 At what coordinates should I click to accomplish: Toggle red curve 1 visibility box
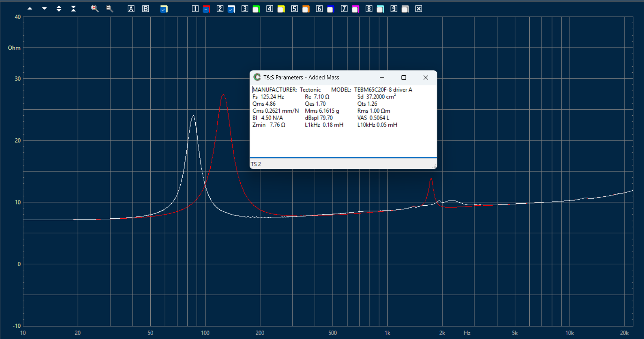(x=207, y=9)
